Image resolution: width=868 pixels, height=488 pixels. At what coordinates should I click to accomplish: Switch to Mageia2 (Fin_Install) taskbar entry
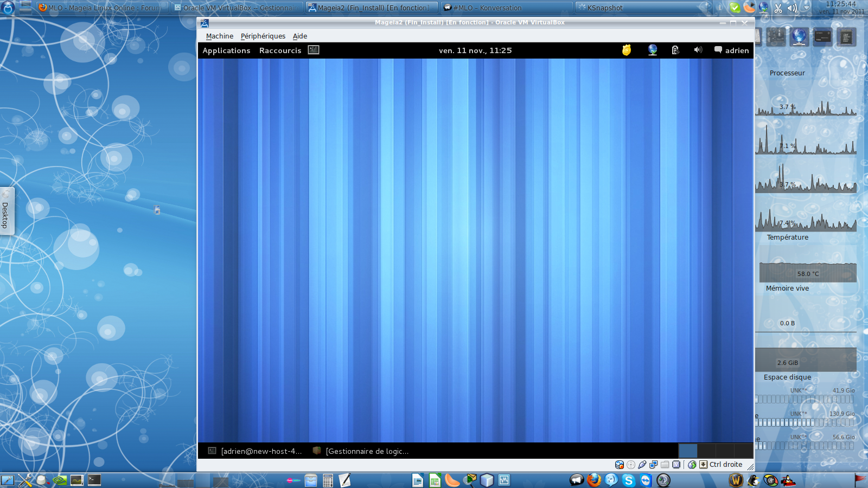coord(372,8)
